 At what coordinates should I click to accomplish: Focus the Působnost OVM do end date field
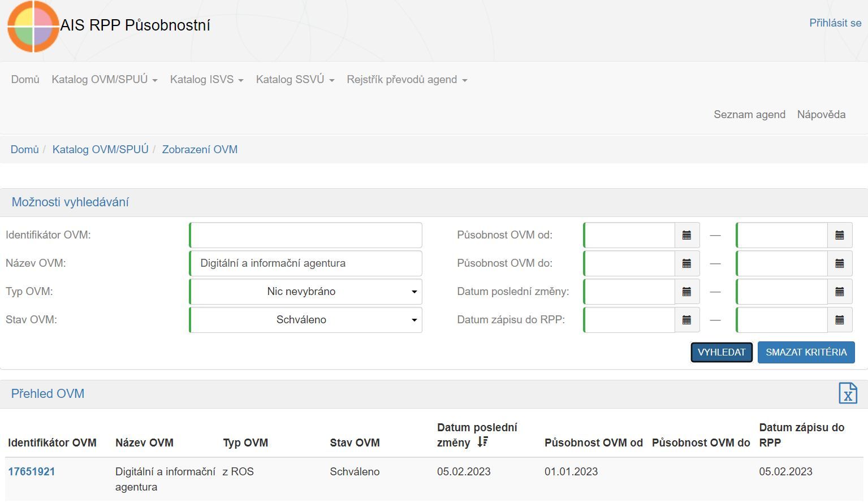pyautogui.click(x=782, y=263)
